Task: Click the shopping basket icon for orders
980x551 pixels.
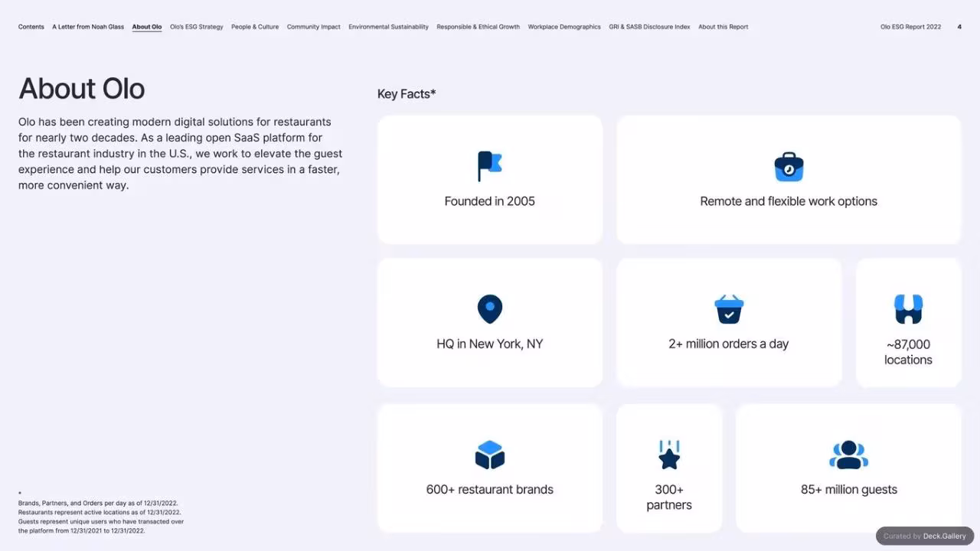Action: 729,309
